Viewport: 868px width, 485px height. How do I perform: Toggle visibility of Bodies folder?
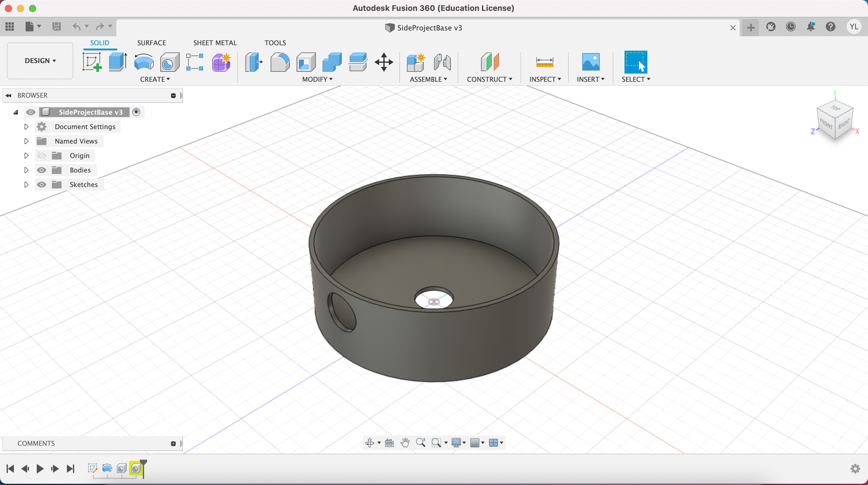click(x=42, y=170)
